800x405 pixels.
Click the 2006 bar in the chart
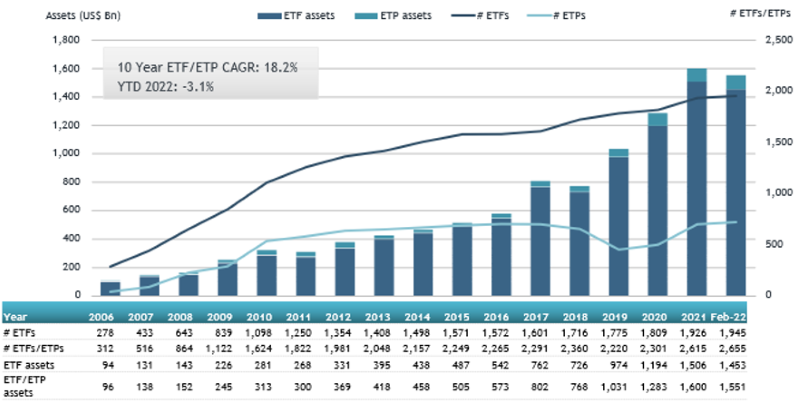point(110,288)
